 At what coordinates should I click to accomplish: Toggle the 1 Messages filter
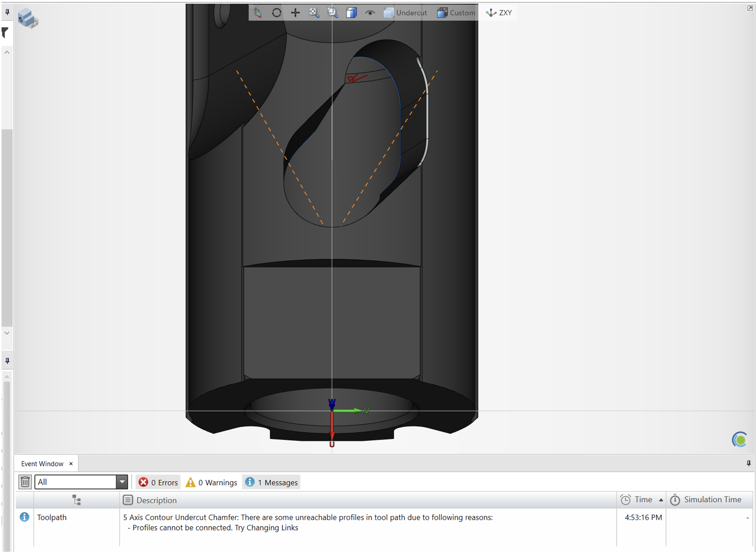(271, 482)
